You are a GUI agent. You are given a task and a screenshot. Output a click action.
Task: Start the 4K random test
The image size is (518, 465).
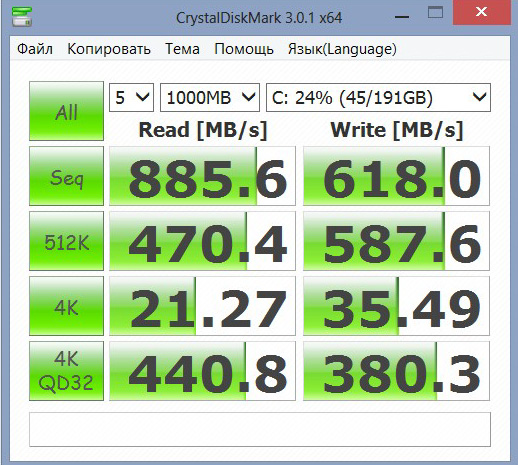tap(66, 306)
